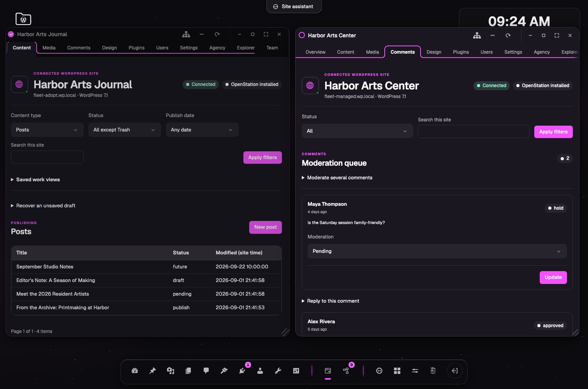Open the media camera-and-music icon in the dock
Screen dimensions: 588x389
tap(171, 371)
